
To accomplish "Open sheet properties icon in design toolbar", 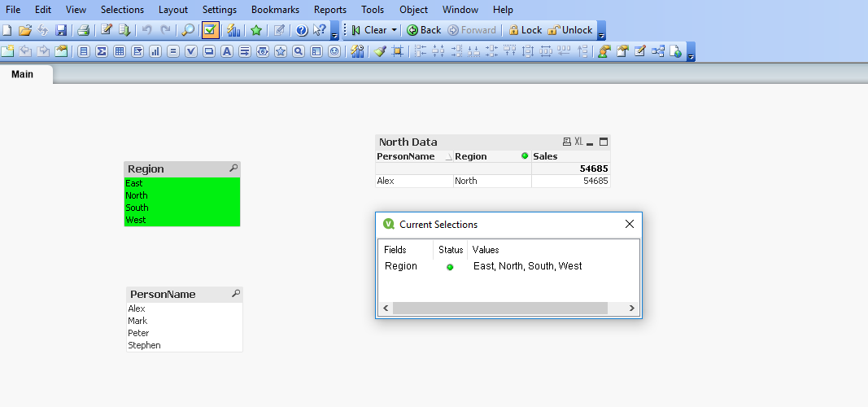I will click(x=61, y=51).
